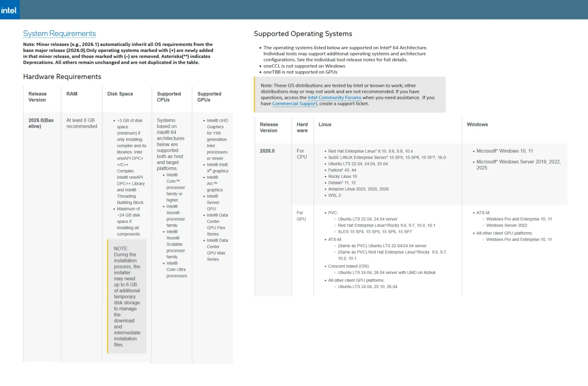This screenshot has height=386, width=588.
Task: Click 'Ubuntu LTS 22.04, 24.04, 25.04'
Action: 358,164
